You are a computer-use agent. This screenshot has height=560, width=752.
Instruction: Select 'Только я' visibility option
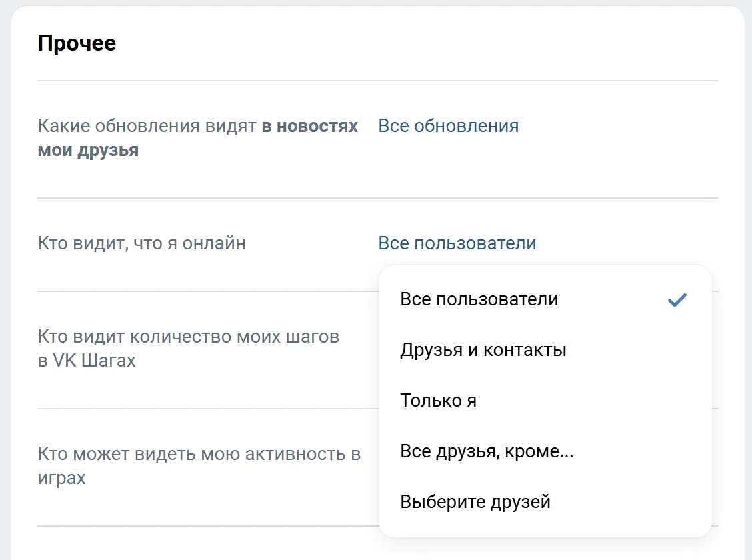pyautogui.click(x=545, y=401)
